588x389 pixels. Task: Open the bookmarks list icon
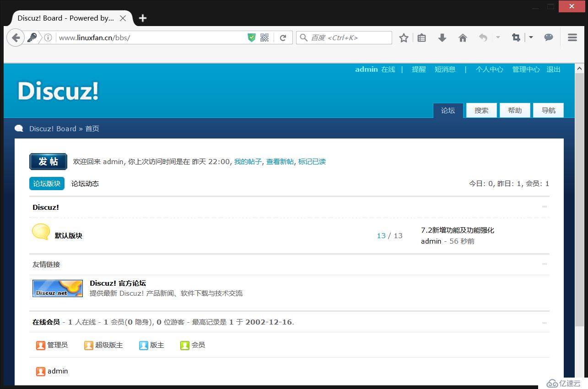coord(422,38)
